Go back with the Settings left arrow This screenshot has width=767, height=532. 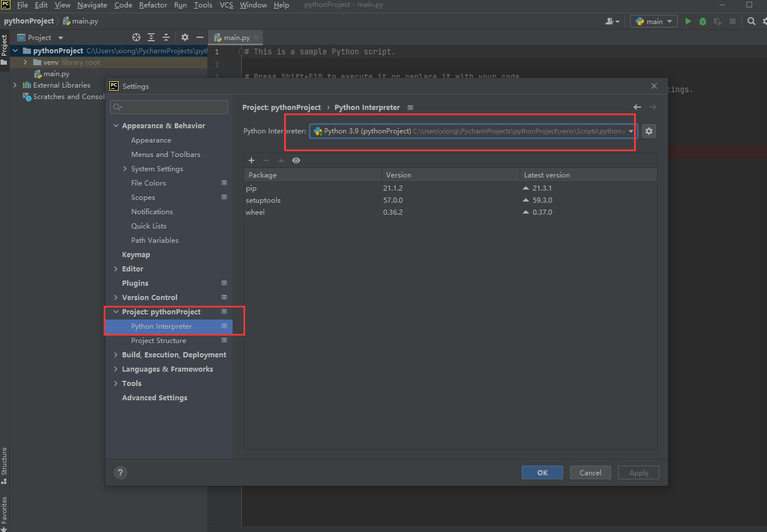(x=637, y=107)
